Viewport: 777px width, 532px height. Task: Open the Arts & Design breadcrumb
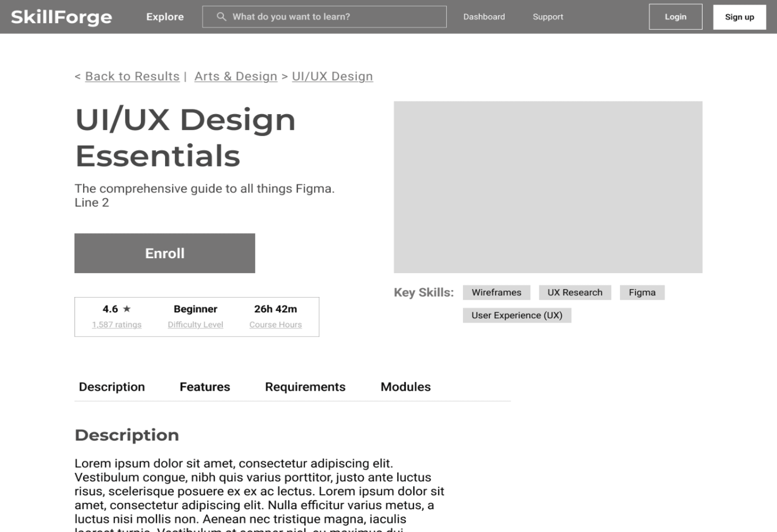coord(236,76)
